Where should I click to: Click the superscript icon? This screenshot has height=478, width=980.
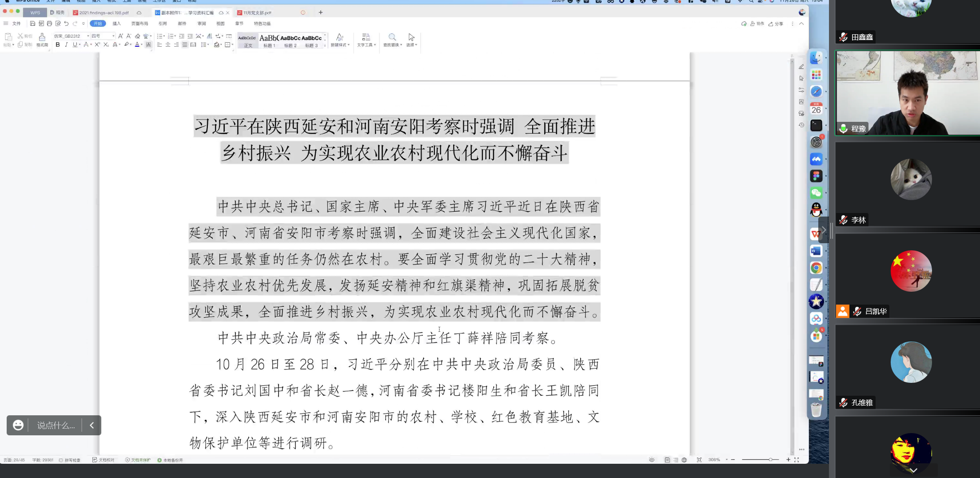pos(97,44)
